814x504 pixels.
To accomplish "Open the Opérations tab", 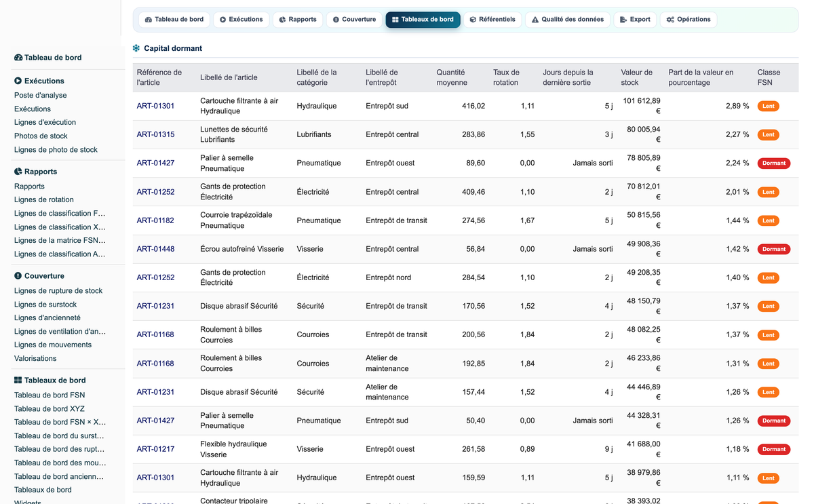I will [689, 20].
